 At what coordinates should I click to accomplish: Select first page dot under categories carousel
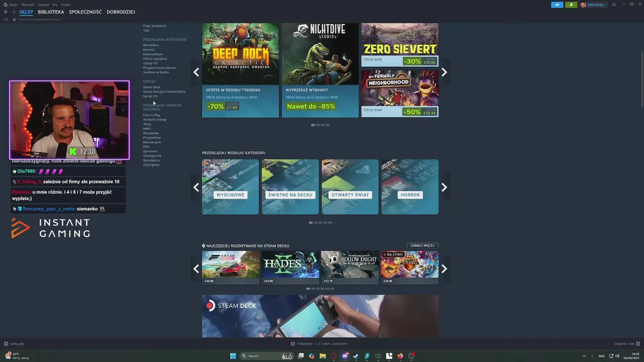311,223
